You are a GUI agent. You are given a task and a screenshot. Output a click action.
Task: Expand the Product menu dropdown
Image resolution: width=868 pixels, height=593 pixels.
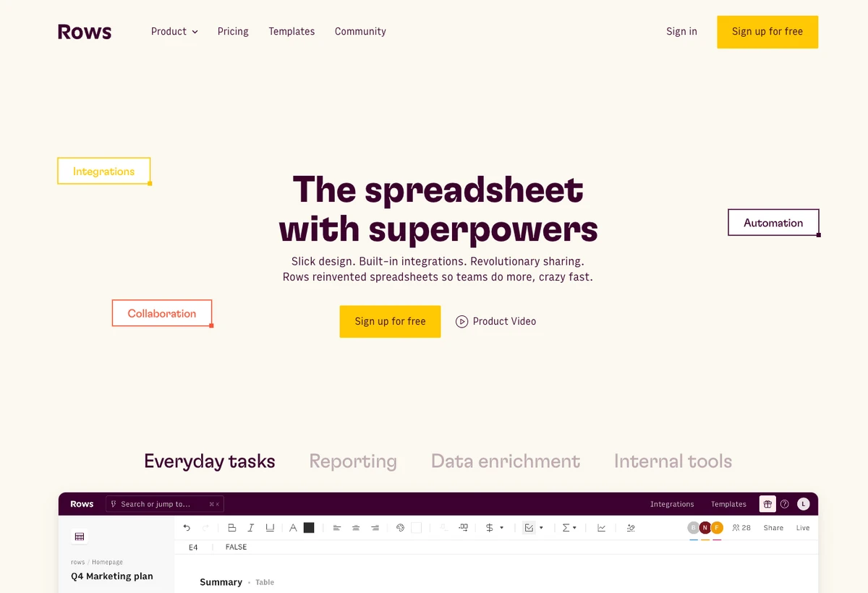pos(174,32)
